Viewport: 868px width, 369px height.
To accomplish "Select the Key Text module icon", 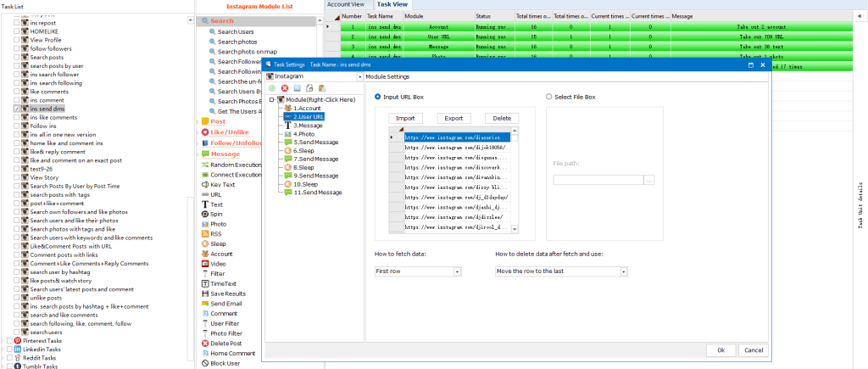I will click(x=204, y=184).
